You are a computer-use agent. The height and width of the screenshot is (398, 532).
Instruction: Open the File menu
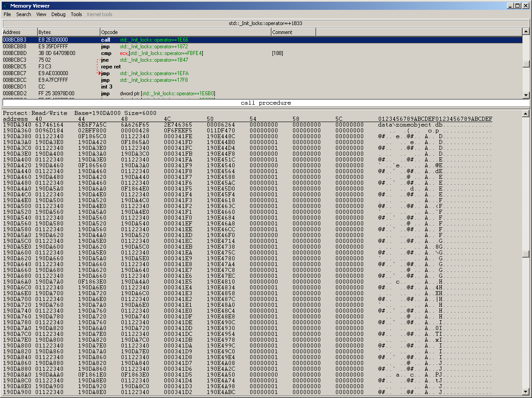[7, 14]
